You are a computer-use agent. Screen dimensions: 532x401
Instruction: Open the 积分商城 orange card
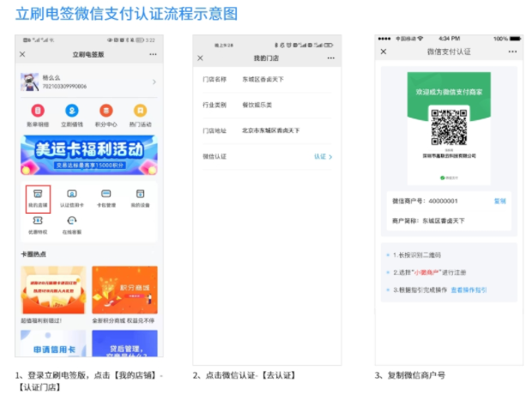[125, 290]
